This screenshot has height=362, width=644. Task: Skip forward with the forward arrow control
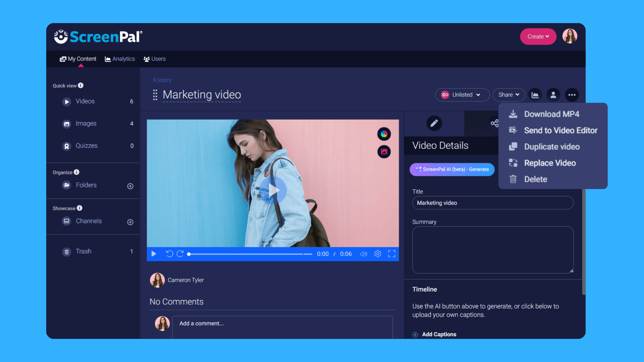(180, 254)
